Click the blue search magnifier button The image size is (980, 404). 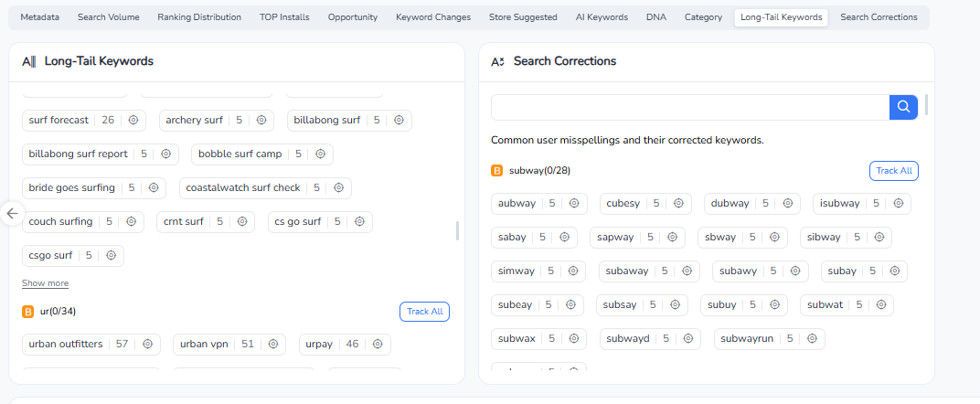coord(903,108)
